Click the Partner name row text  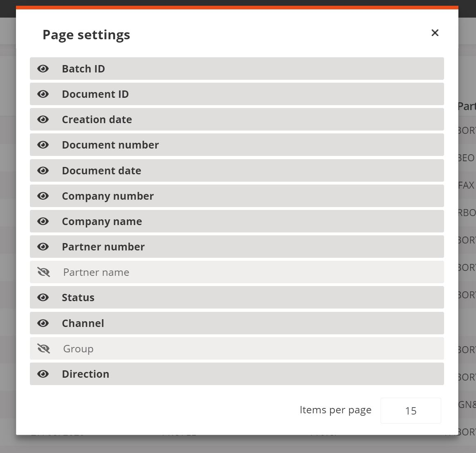pos(96,272)
